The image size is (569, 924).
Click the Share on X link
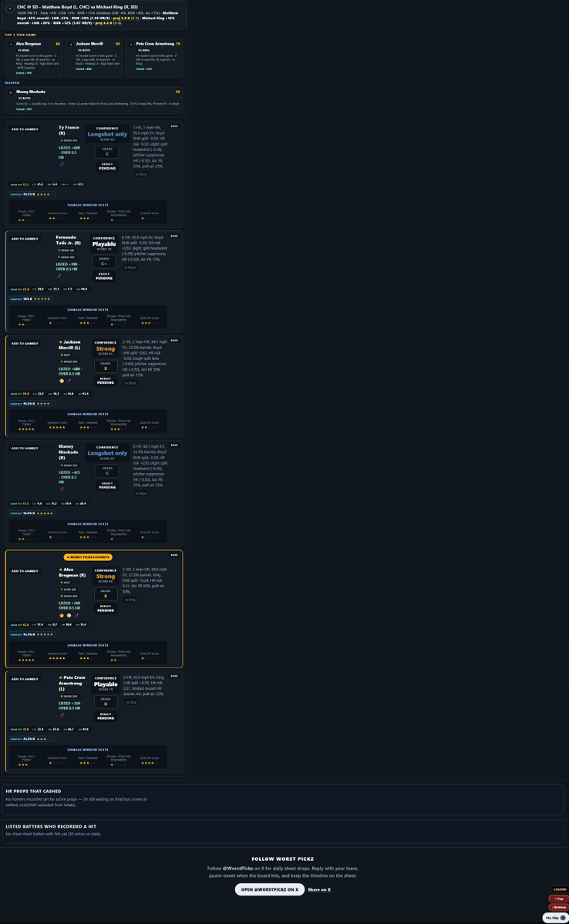pos(319,890)
